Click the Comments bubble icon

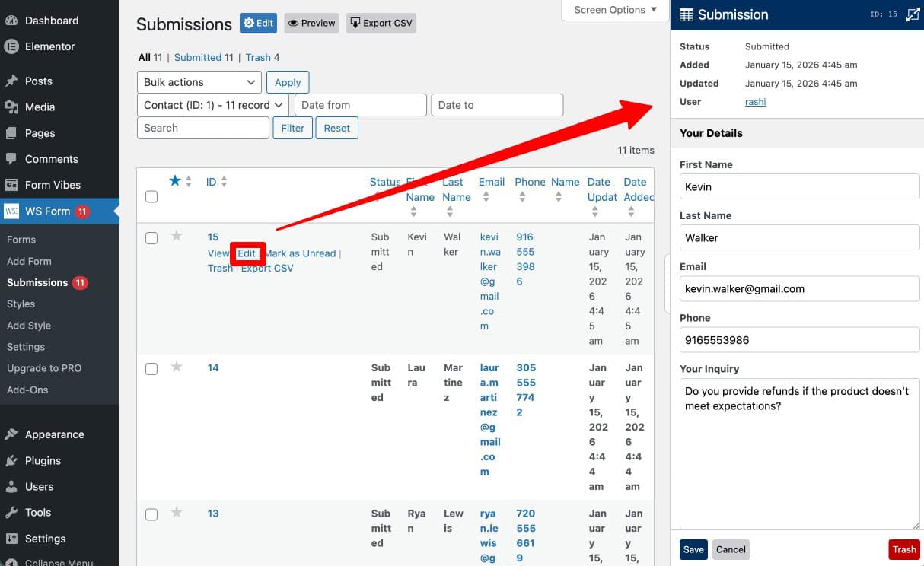point(11,159)
